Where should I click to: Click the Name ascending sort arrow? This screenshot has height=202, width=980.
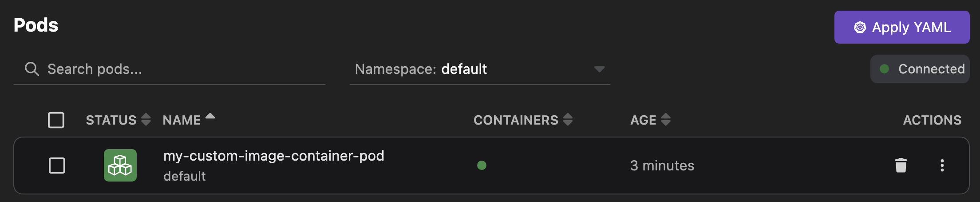pyautogui.click(x=210, y=116)
